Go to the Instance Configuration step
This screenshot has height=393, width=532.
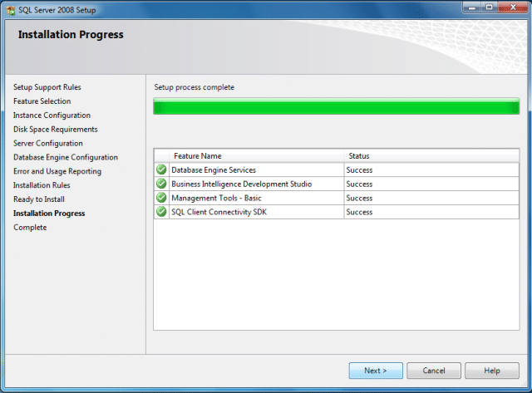(x=52, y=115)
